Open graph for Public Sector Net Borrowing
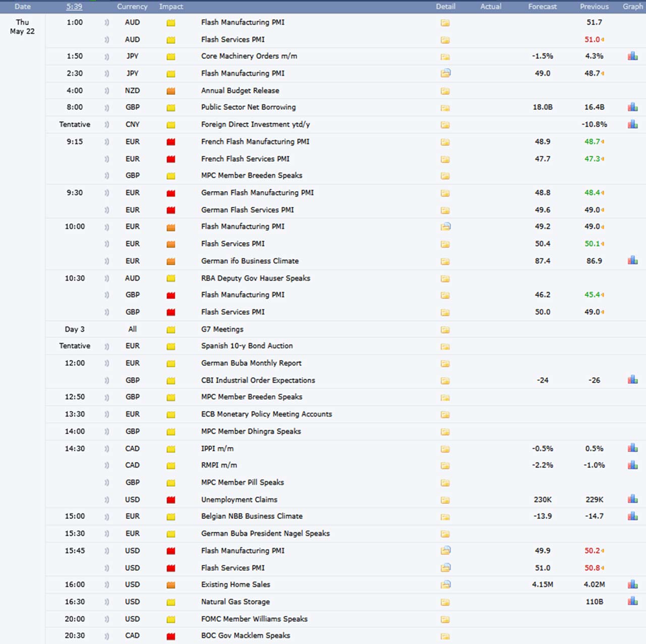The width and height of the screenshot is (646, 644). [632, 107]
